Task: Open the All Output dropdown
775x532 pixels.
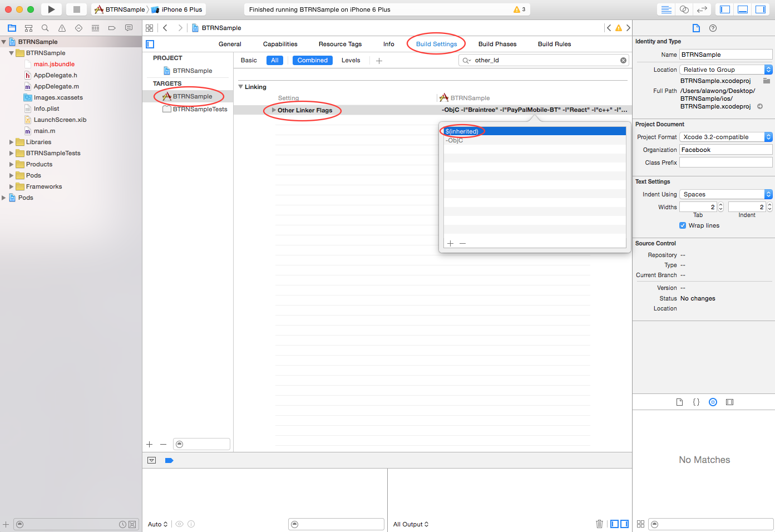Action: [411, 524]
